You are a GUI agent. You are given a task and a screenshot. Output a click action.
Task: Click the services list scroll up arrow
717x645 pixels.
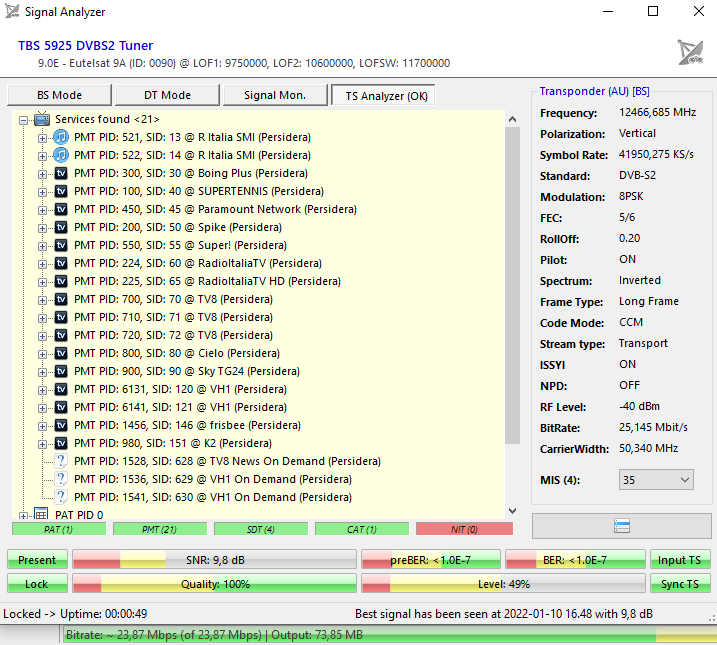(513, 119)
